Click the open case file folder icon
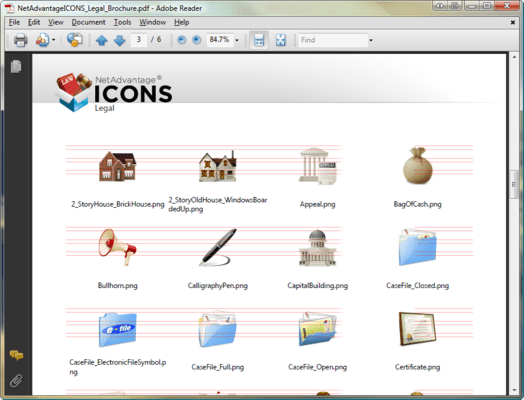 [x=317, y=329]
